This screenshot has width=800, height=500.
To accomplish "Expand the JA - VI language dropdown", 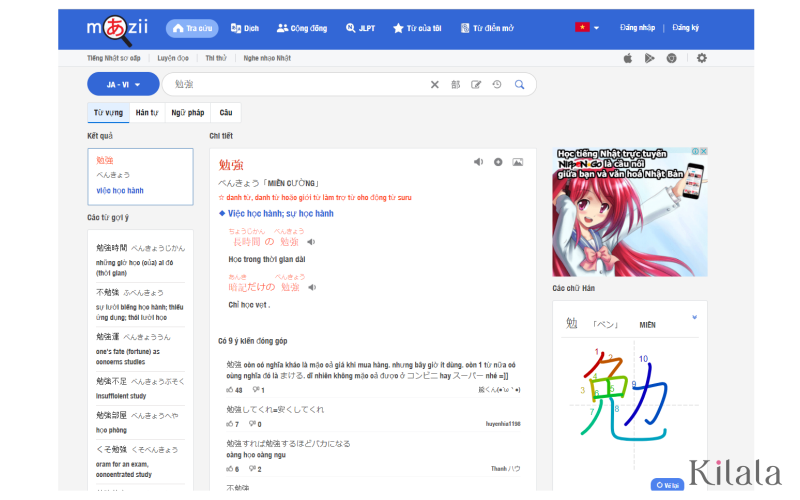I will click(123, 85).
